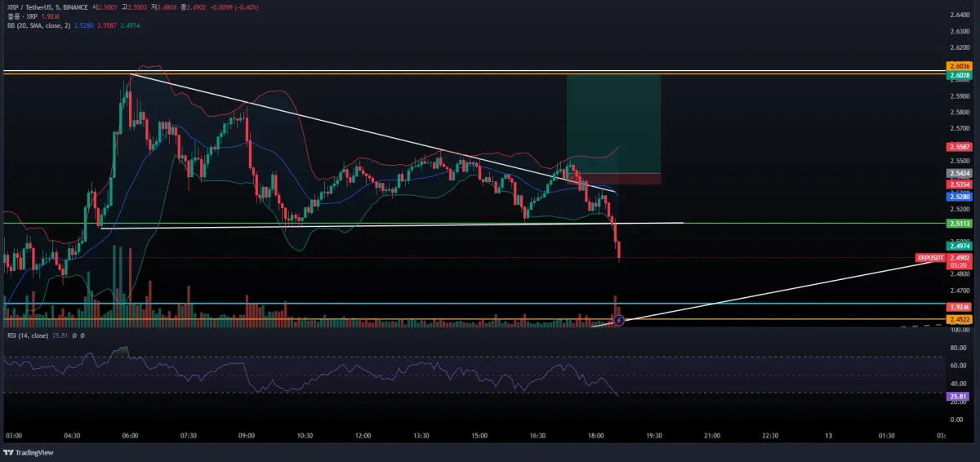Click the orange 2.4522 price label
Image resolution: width=980 pixels, height=462 pixels.
point(958,319)
